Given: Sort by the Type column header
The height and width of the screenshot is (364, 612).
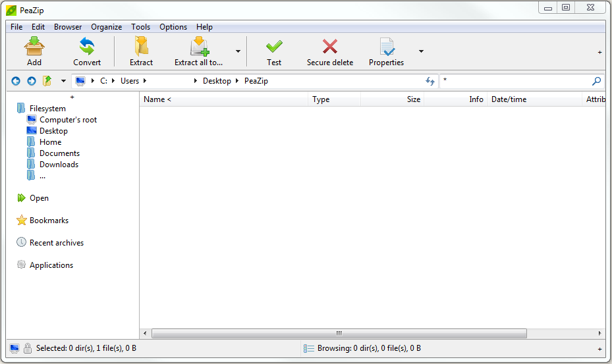Looking at the screenshot, I should coord(335,99).
